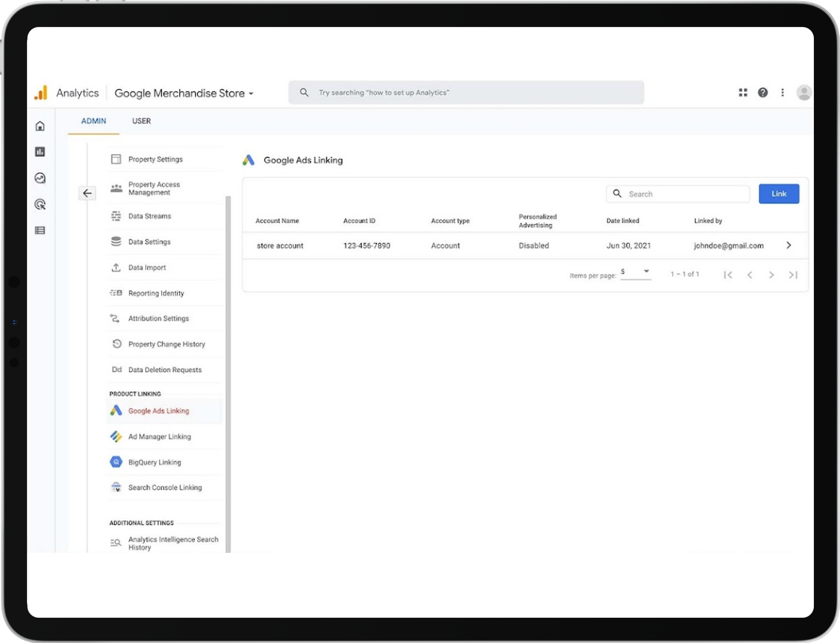This screenshot has width=840, height=643.
Task: Click the Home icon in left sidebar
Action: [x=40, y=126]
